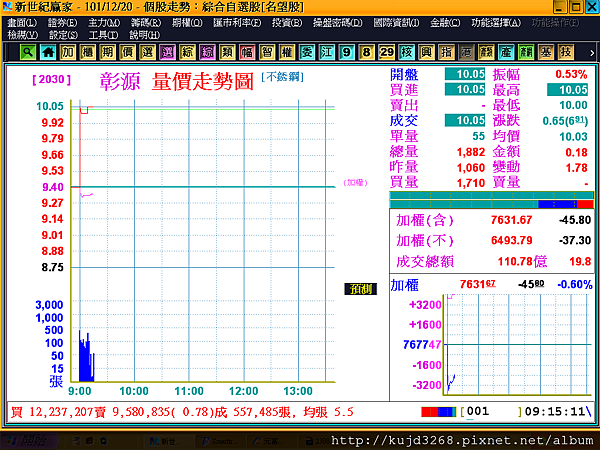Select the 智 toolbar icon
The image size is (600, 450).
(x=267, y=52)
